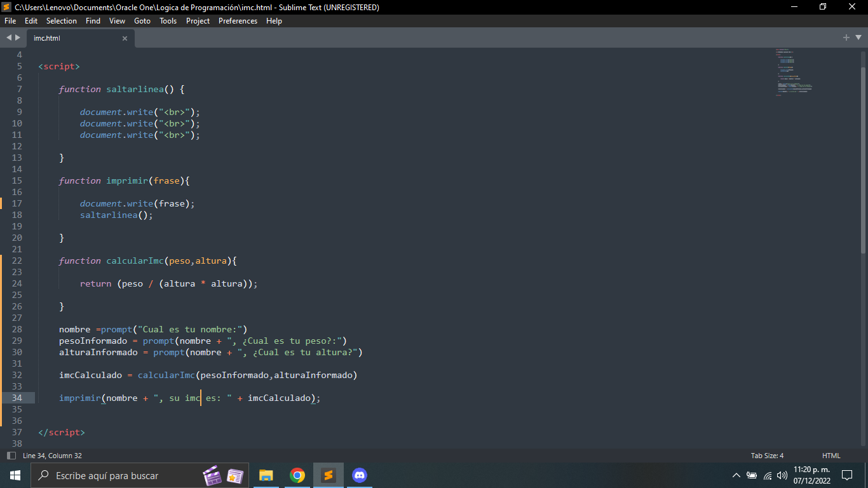Click line number 22 in the gutter
The width and height of the screenshot is (868, 488).
coord(17,261)
